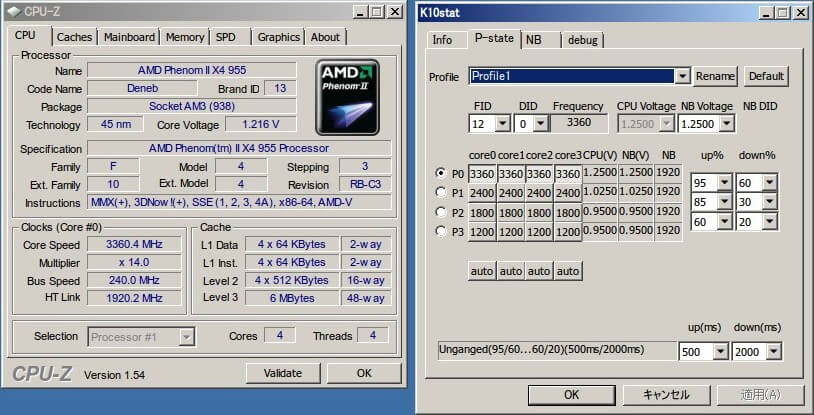Image resolution: width=814 pixels, height=415 pixels.
Task: Open the down(ms) dropdown showing 2000
Action: [x=773, y=352]
